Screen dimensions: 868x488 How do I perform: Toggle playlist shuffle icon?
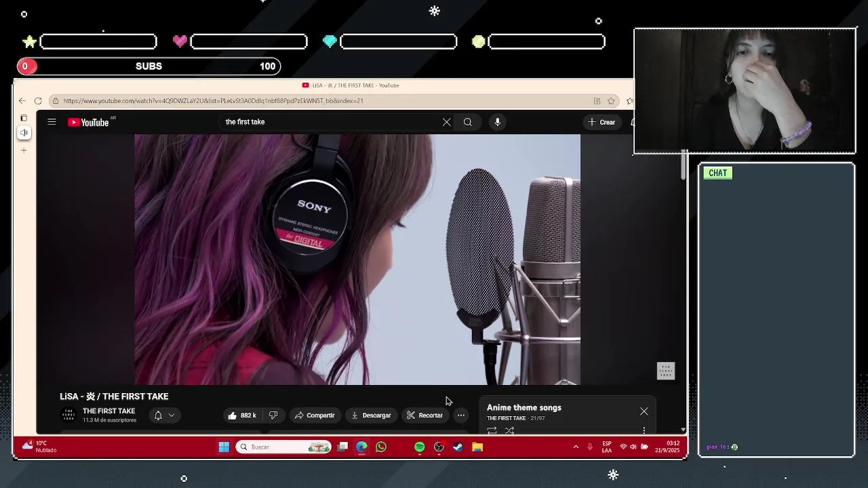[x=509, y=430]
